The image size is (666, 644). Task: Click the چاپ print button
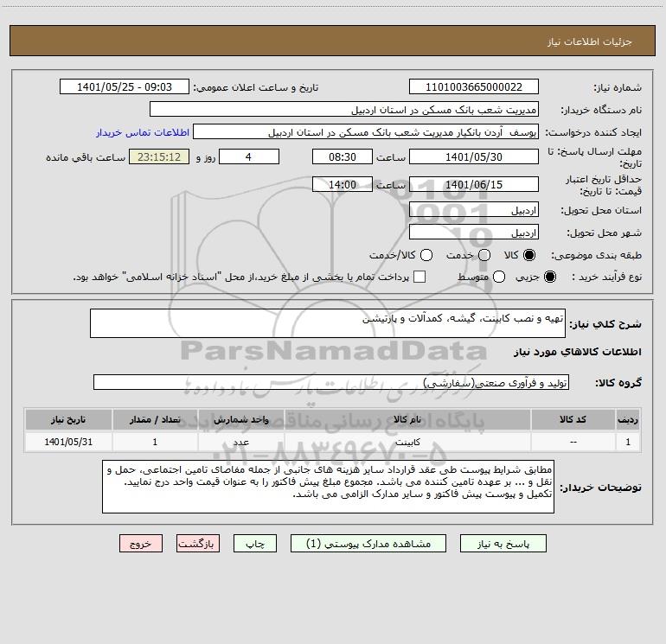pos(255,544)
